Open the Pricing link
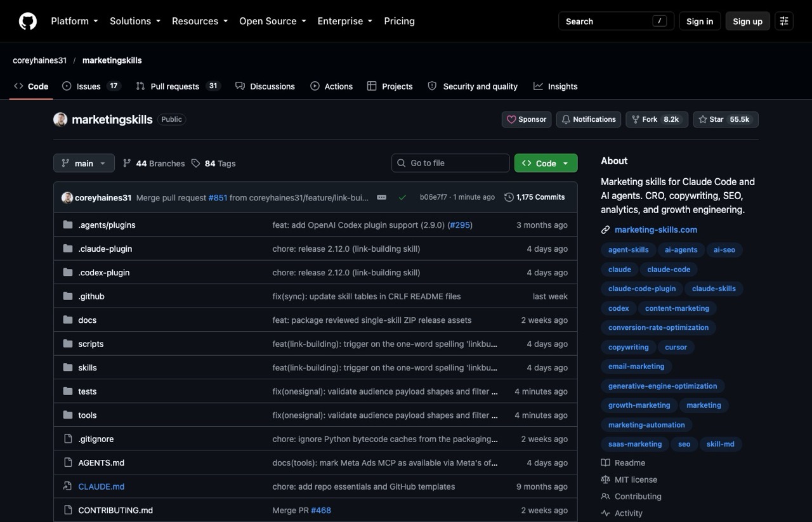The width and height of the screenshot is (812, 522). (399, 21)
